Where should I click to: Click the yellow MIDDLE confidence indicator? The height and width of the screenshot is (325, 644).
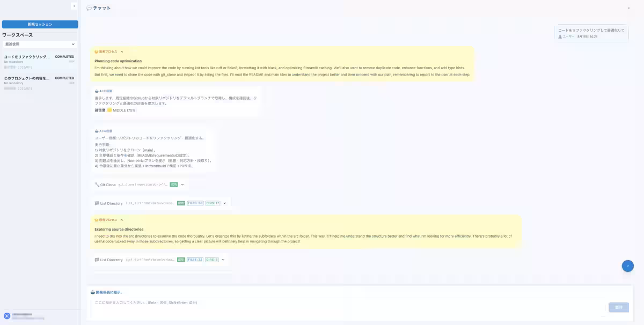(109, 110)
